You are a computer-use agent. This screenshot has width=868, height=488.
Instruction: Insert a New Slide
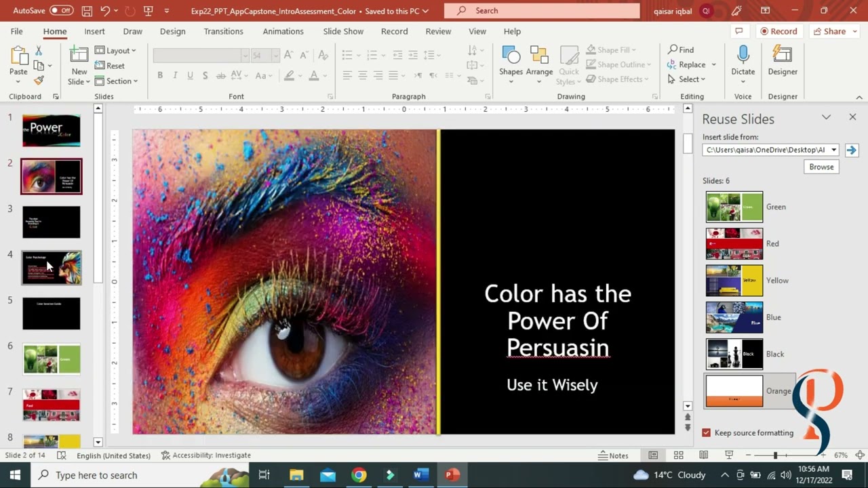(79, 65)
